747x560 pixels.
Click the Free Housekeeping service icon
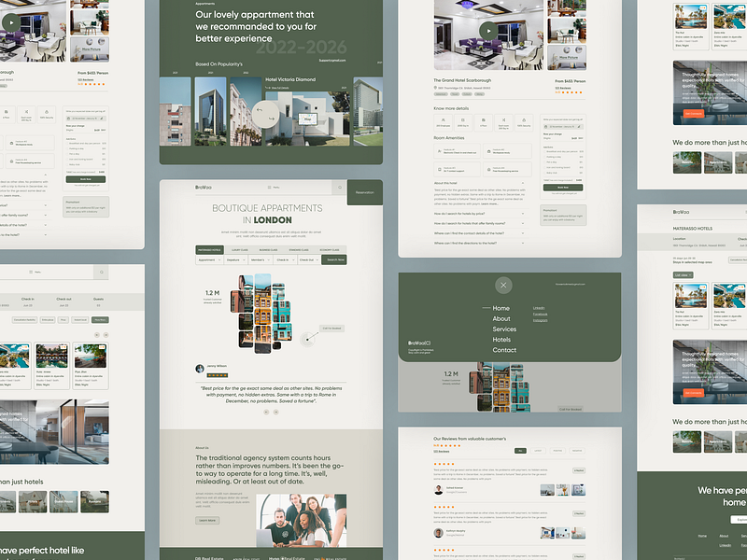click(x=488, y=169)
